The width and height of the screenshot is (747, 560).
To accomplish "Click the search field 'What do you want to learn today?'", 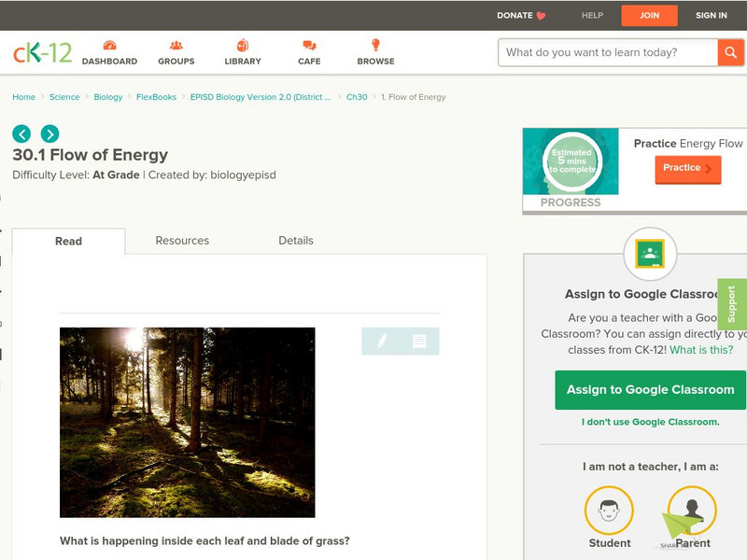I will 608,52.
